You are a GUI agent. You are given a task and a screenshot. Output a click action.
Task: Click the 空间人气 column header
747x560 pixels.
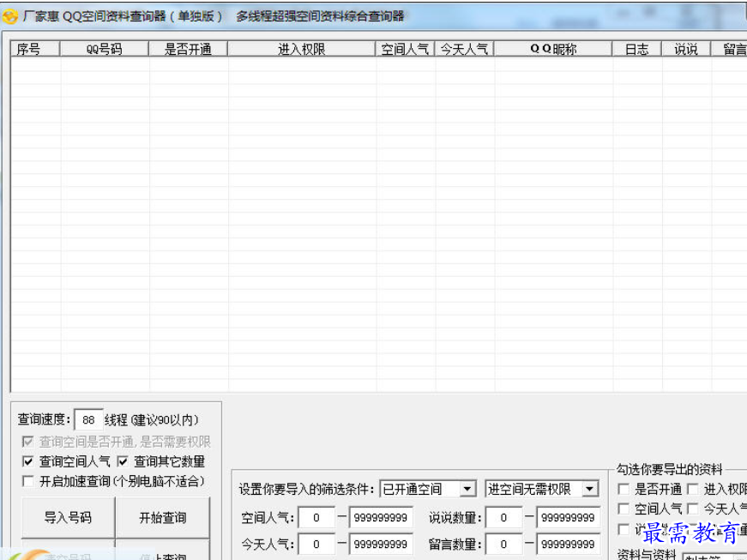pos(405,49)
